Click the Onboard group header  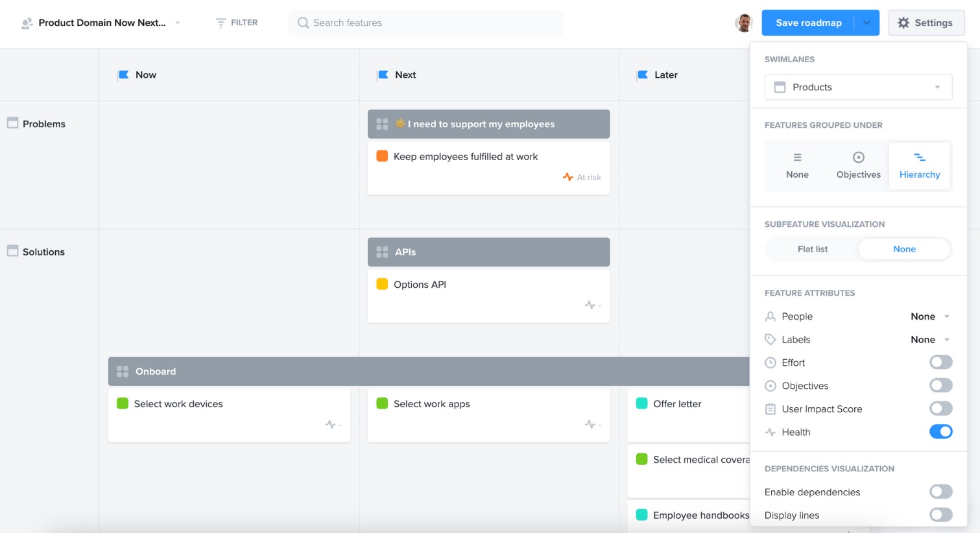click(429, 372)
